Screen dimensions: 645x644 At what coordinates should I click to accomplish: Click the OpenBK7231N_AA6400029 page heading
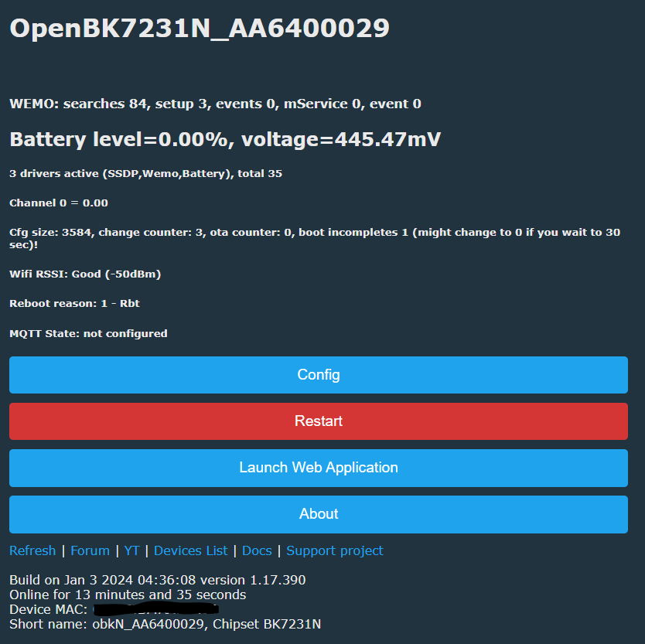200,29
